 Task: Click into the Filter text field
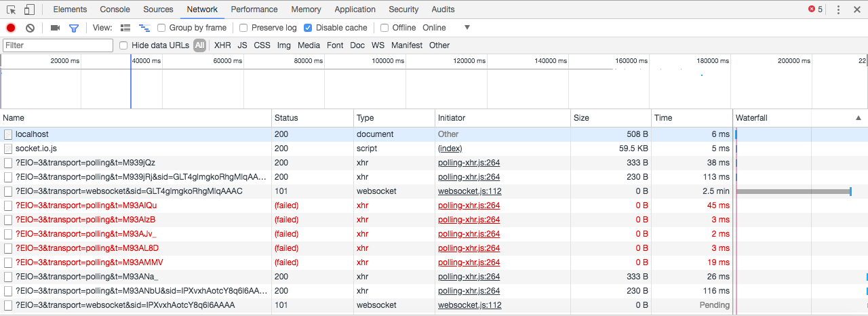pyautogui.click(x=58, y=45)
